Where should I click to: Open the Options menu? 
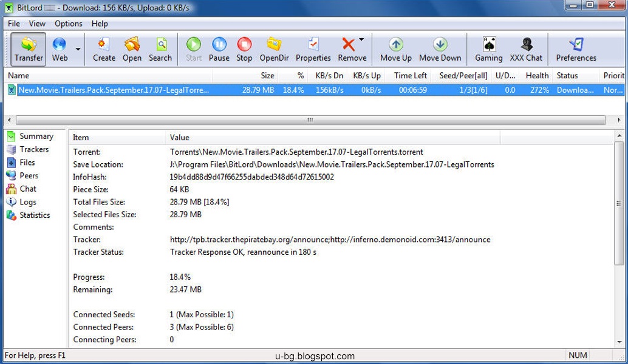coord(69,24)
